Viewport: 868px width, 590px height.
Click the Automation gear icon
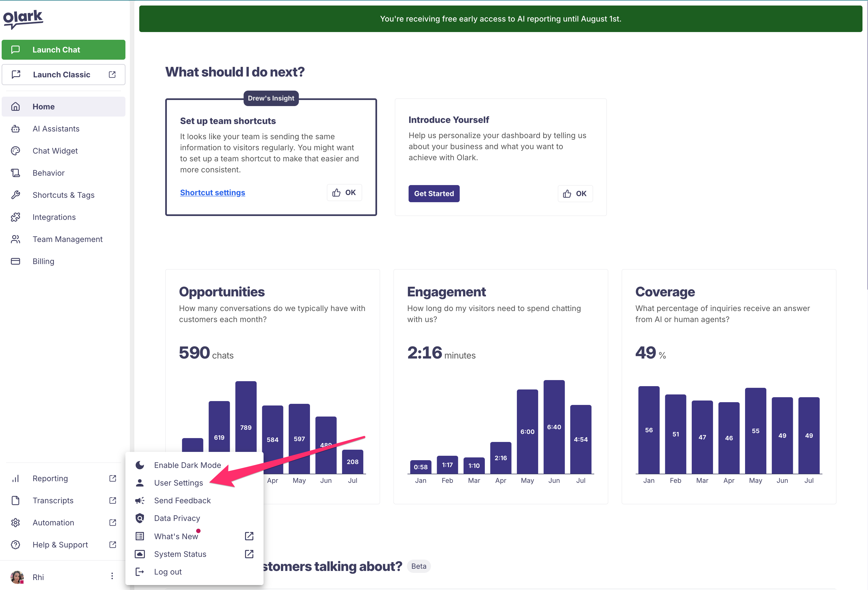(x=15, y=523)
